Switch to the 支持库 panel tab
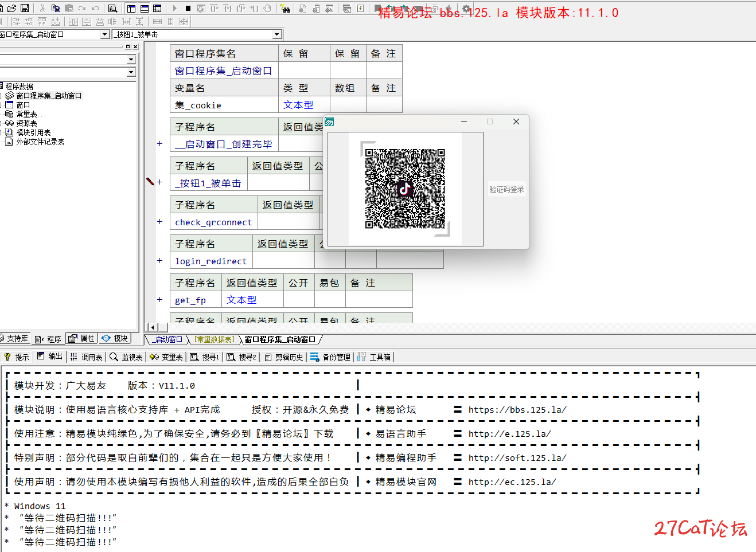Screen dimensions: 756x552 point(14,339)
